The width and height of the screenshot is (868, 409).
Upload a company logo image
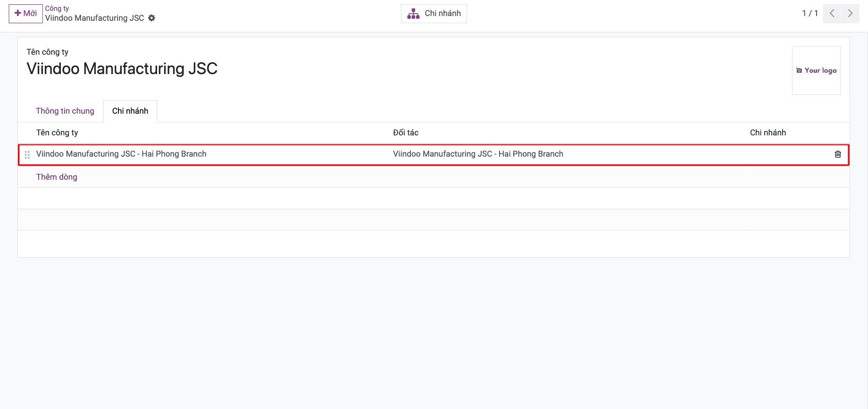click(x=816, y=70)
